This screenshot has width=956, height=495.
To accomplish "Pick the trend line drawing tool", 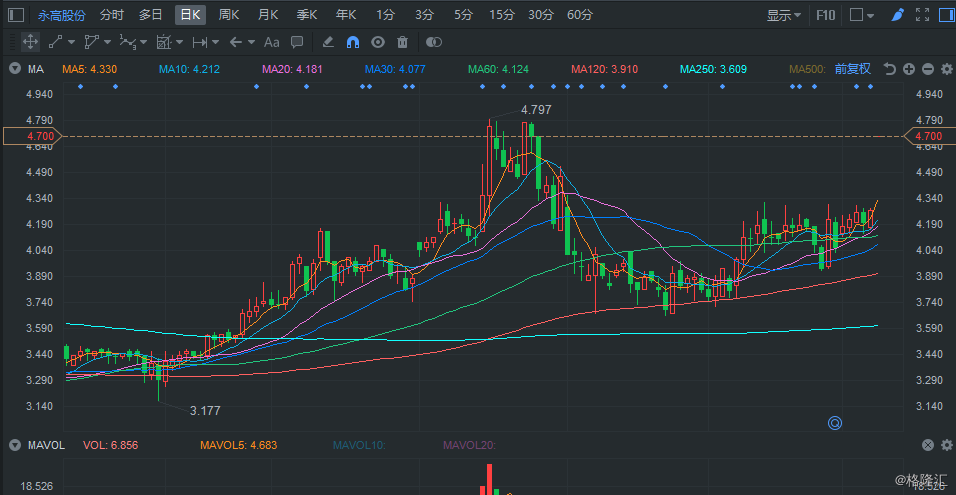I will click(55, 42).
